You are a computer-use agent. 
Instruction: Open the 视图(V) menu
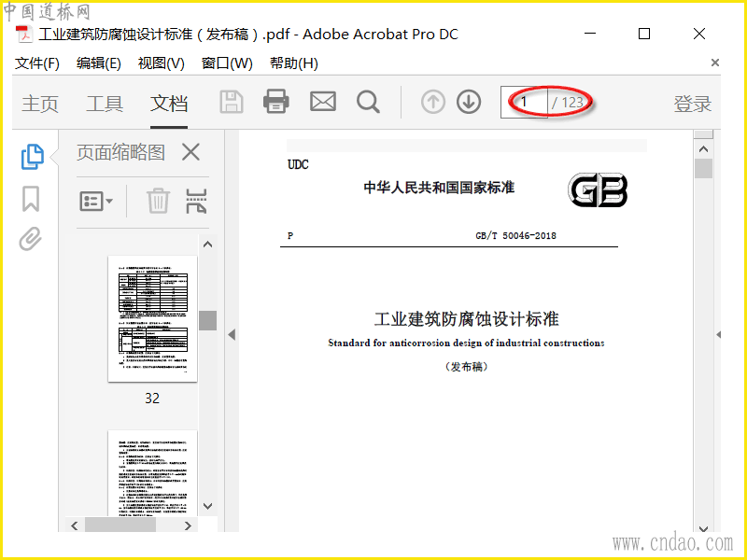pyautogui.click(x=161, y=63)
